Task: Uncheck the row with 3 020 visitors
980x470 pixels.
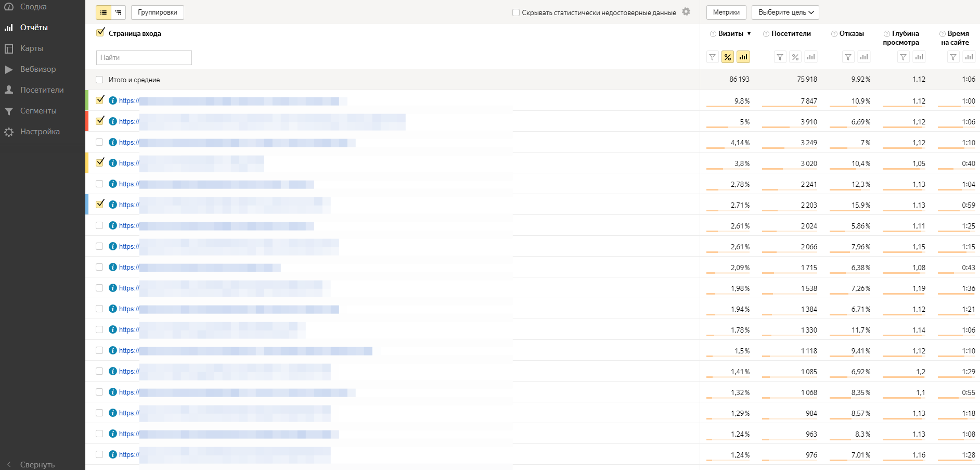Action: pyautogui.click(x=99, y=162)
